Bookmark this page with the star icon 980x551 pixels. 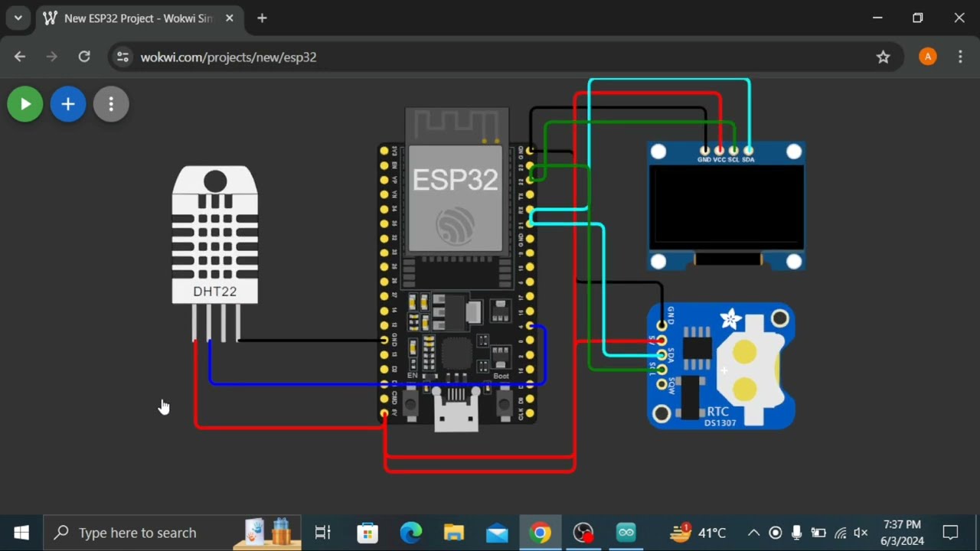click(884, 57)
